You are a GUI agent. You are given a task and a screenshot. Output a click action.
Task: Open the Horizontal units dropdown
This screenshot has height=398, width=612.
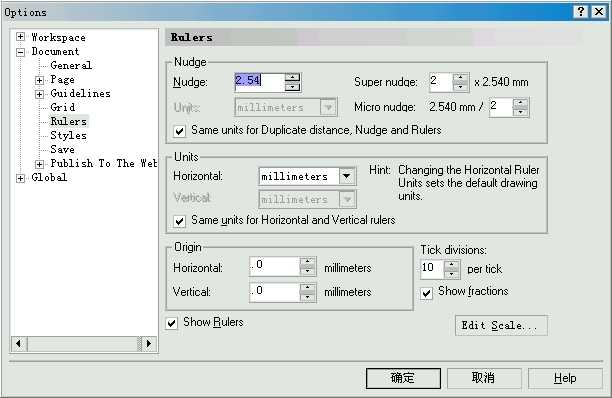point(346,176)
